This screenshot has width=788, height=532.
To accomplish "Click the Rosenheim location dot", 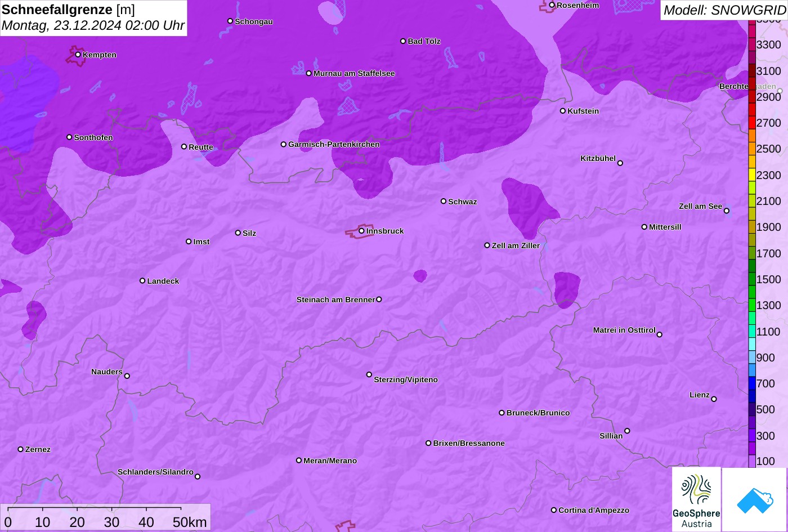I will 552,5.
